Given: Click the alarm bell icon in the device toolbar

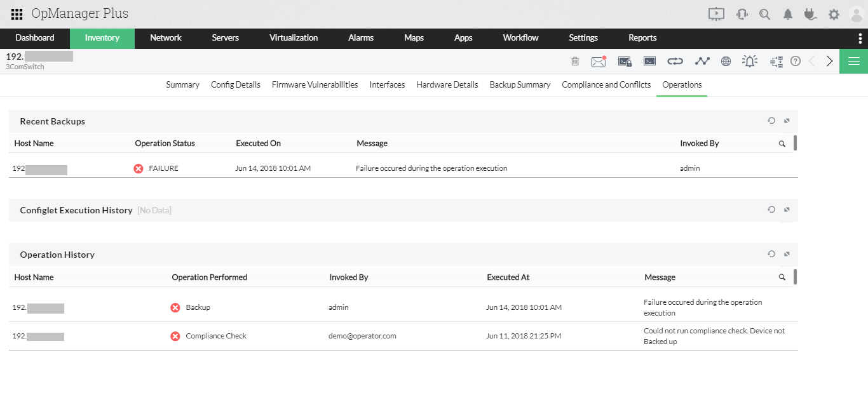Looking at the screenshot, I should 750,61.
